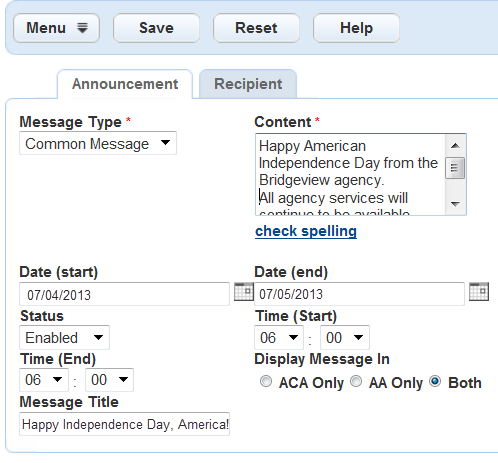Open the Time (End) minutes dropdown
The image size is (498, 463).
tap(110, 380)
